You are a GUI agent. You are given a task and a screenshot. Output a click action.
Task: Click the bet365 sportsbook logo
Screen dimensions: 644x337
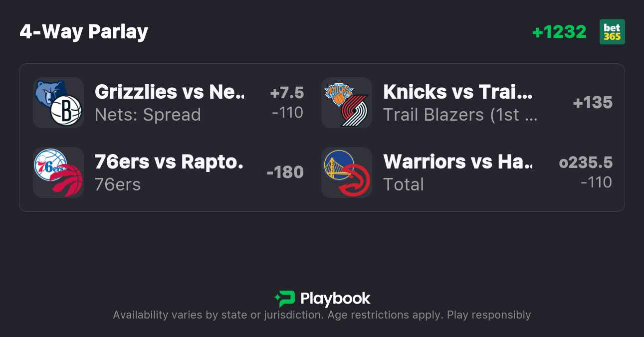(612, 32)
